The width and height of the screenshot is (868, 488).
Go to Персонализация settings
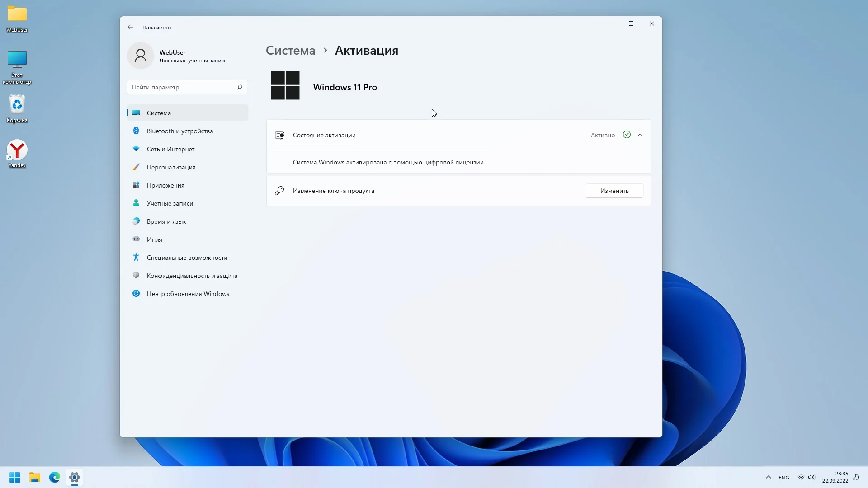pos(171,167)
